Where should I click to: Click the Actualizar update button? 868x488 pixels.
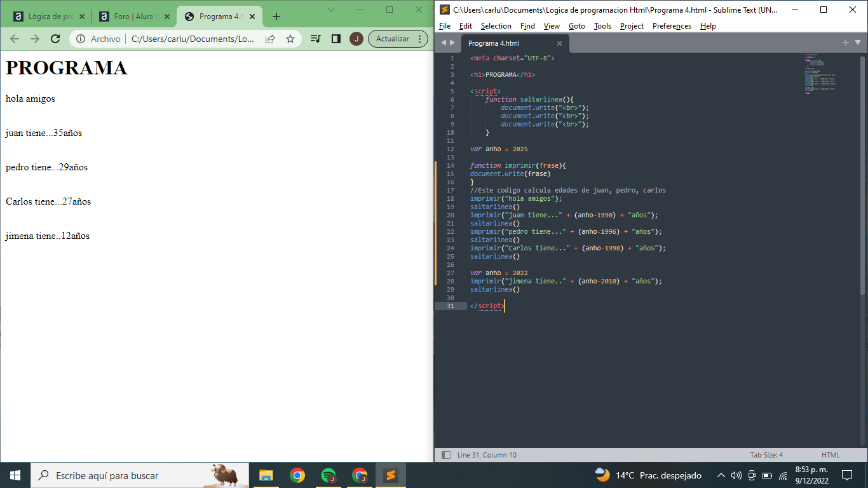pos(392,39)
